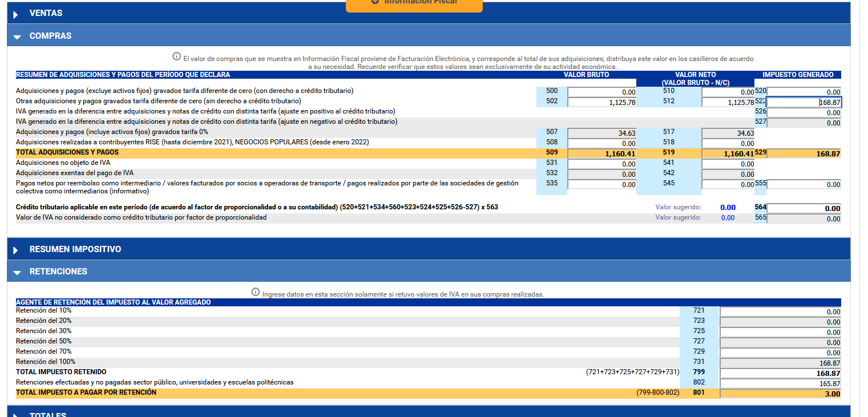This screenshot has width=868, height=417.
Task: Edit field 725 Retención del 30%
Action: (x=780, y=332)
